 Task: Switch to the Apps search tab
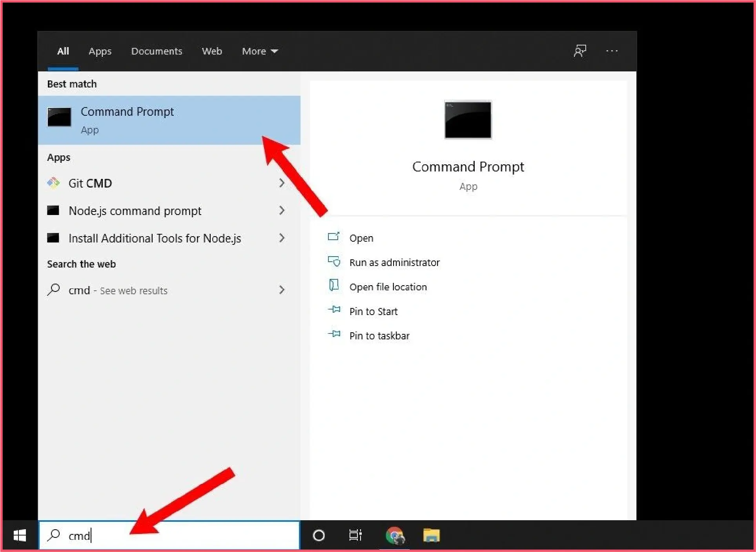(x=100, y=51)
